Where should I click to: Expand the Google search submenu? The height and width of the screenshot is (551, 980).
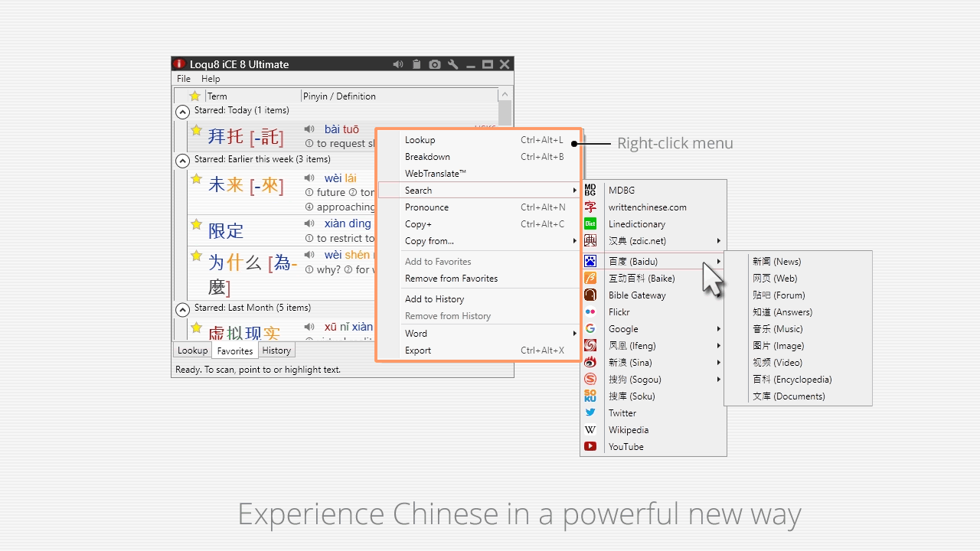click(653, 328)
